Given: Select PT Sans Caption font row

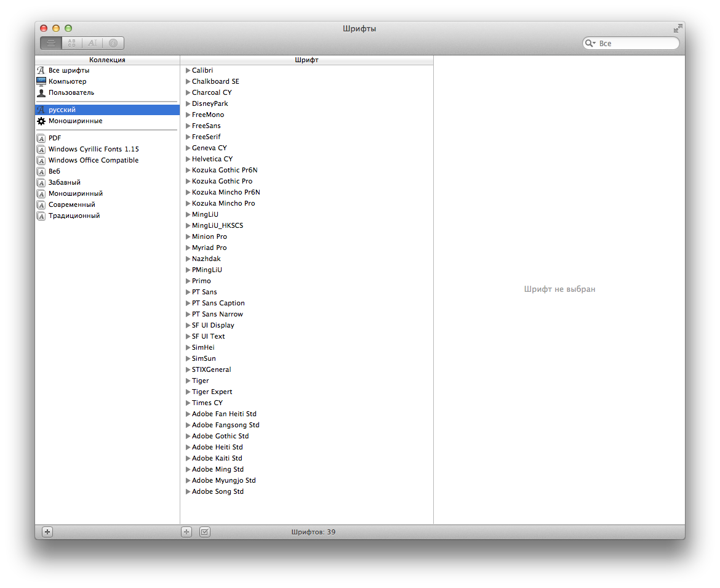Looking at the screenshot, I should pyautogui.click(x=306, y=303).
